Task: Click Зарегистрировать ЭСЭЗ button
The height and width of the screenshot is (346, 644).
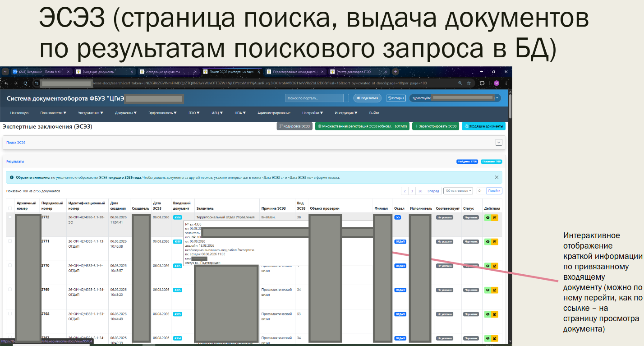Action: (435, 126)
